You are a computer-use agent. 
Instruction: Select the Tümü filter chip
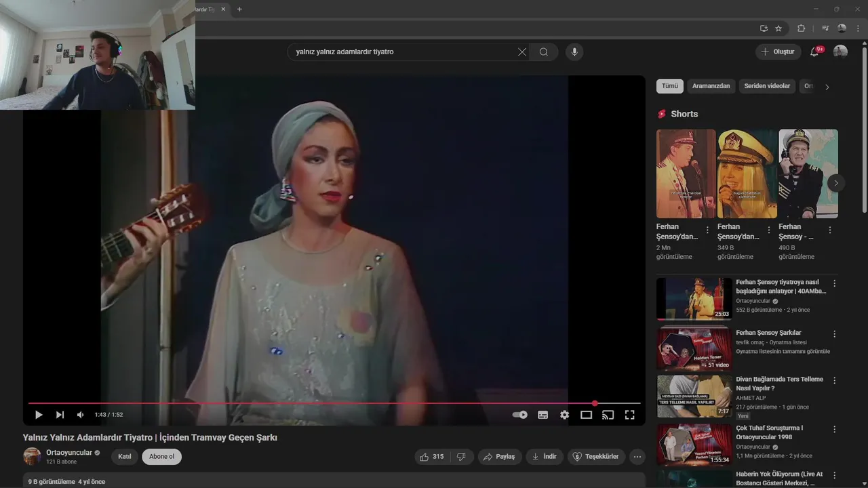click(670, 86)
